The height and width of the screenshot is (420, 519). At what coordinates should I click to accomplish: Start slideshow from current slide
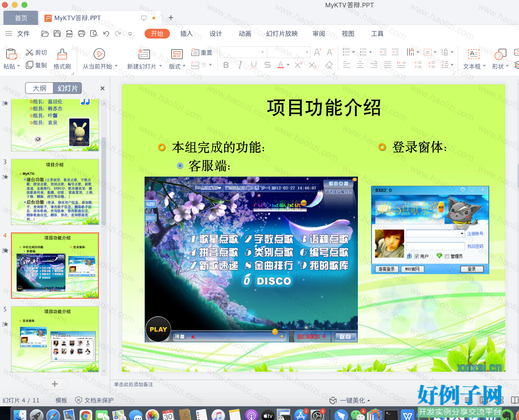pos(99,54)
